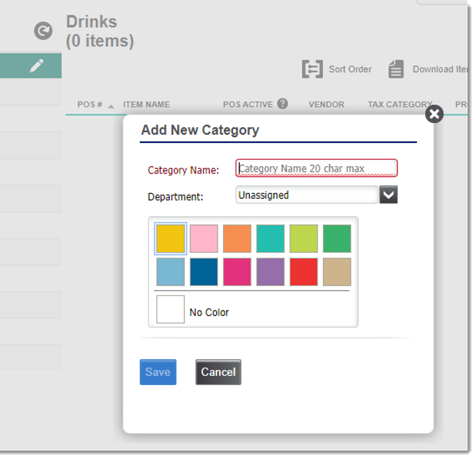Screen dimensions: 476x459
Task: Click the Save button
Action: [158, 372]
